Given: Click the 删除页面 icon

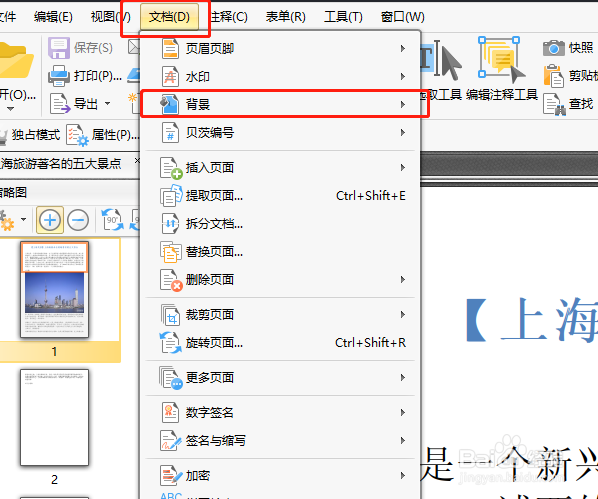Looking at the screenshot, I should [x=170, y=280].
